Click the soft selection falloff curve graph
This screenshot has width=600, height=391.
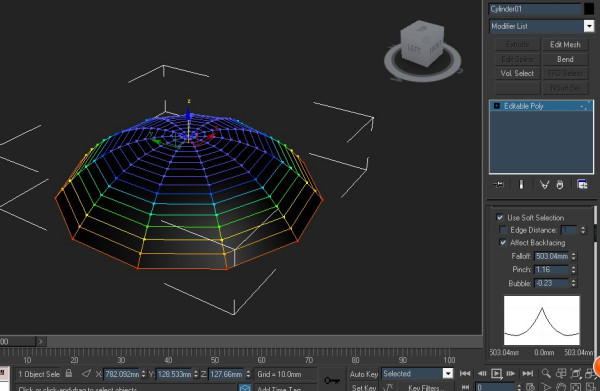coord(541,321)
